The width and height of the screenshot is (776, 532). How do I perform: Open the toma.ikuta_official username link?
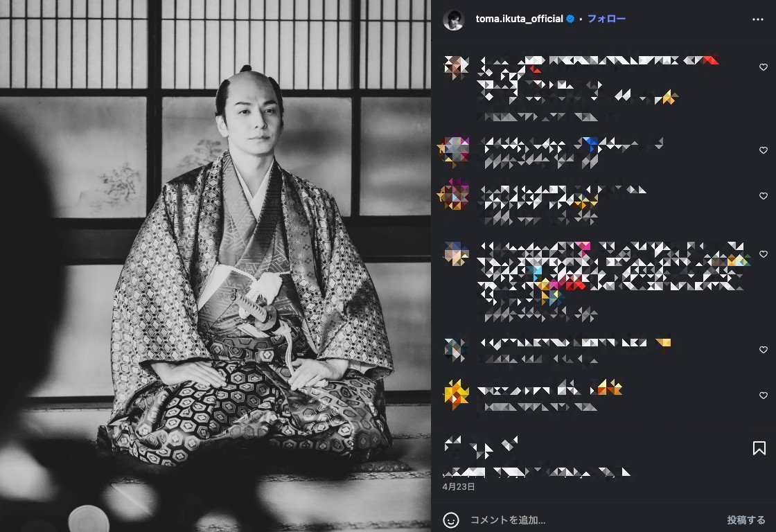[519, 19]
